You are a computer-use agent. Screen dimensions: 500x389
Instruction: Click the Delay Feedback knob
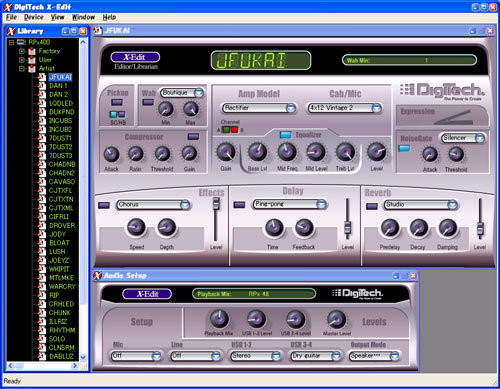coord(304,228)
